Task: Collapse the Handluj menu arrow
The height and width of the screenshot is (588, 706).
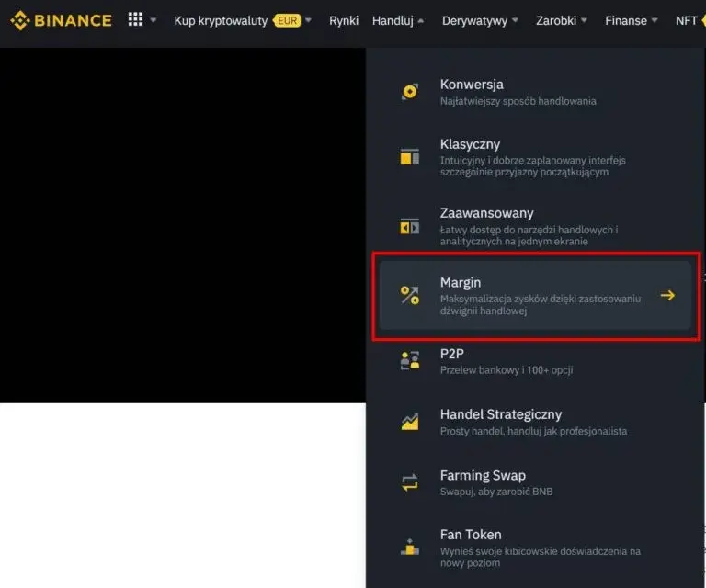Action: [x=420, y=21]
